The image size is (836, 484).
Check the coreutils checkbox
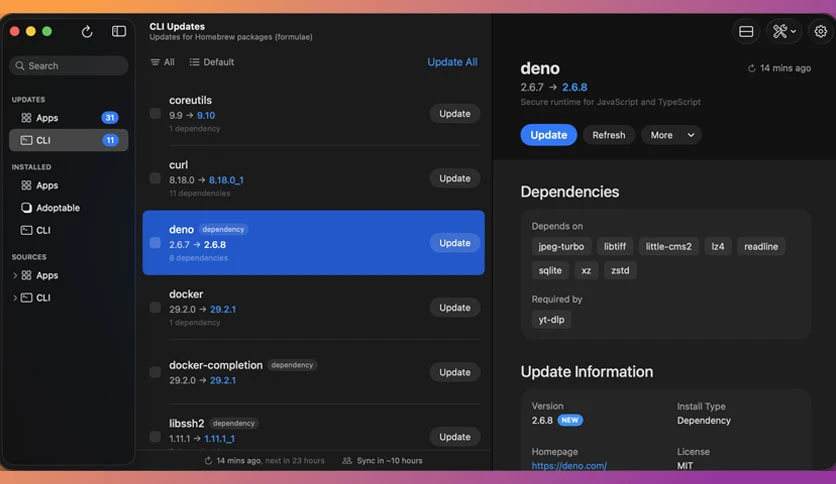click(155, 114)
